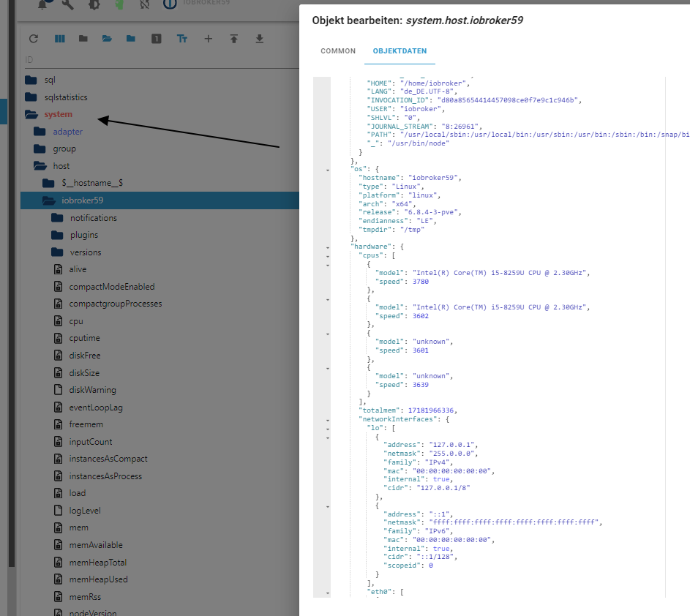Collapse the "networkInterfaces" JSON block
The height and width of the screenshot is (616, 690).
[327, 420]
